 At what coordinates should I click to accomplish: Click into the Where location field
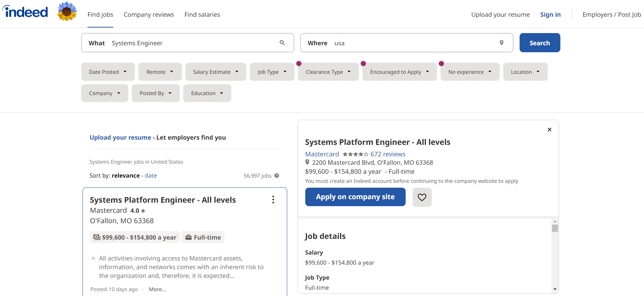click(407, 43)
